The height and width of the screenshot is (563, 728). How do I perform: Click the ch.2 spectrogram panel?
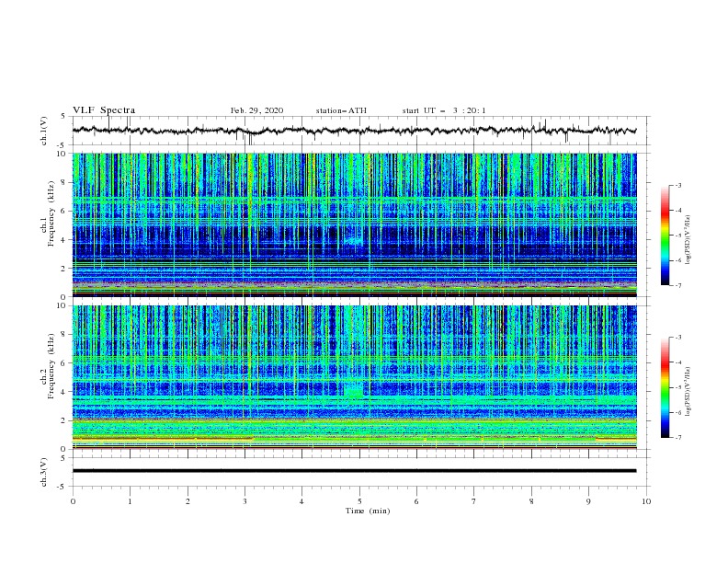(x=355, y=377)
